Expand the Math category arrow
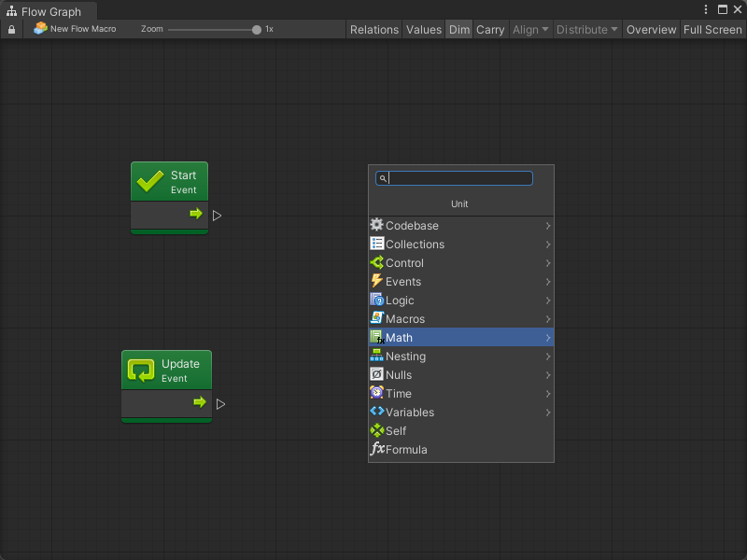The image size is (747, 560). tap(548, 337)
